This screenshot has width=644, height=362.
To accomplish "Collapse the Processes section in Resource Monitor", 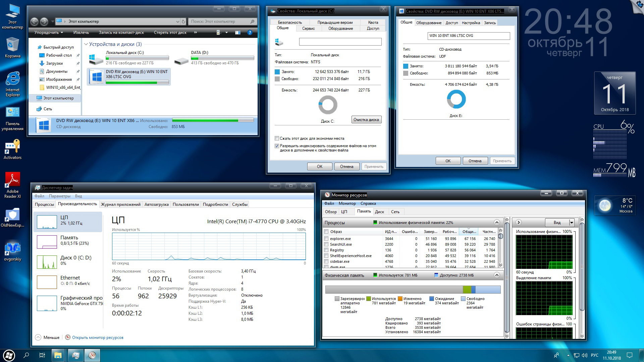I will (497, 223).
